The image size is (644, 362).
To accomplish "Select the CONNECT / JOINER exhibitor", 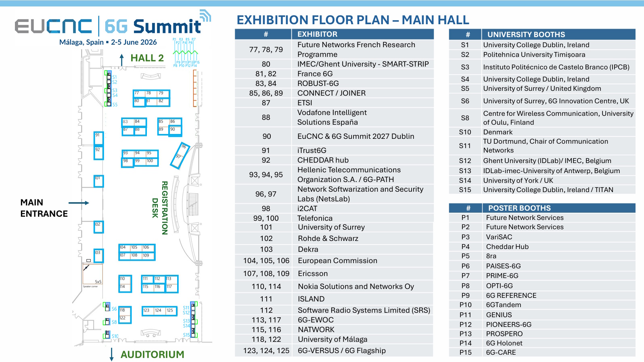I will (x=331, y=93).
